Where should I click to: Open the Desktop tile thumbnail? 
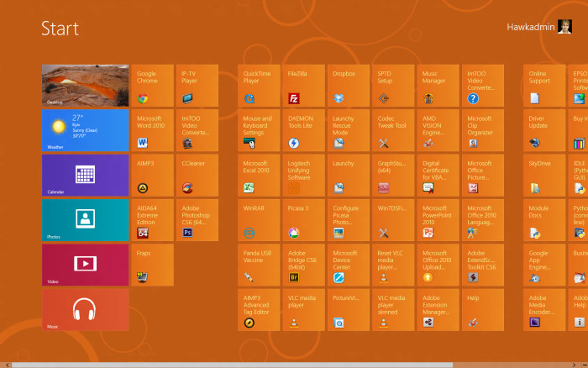pyautogui.click(x=85, y=86)
